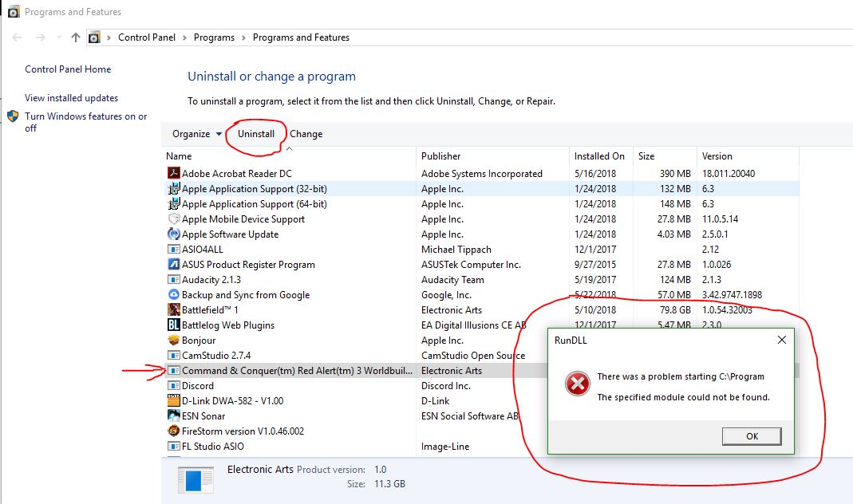853x504 pixels.
Task: Click the ASUSTek Computer Inc. publisher cell
Action: tap(471, 265)
